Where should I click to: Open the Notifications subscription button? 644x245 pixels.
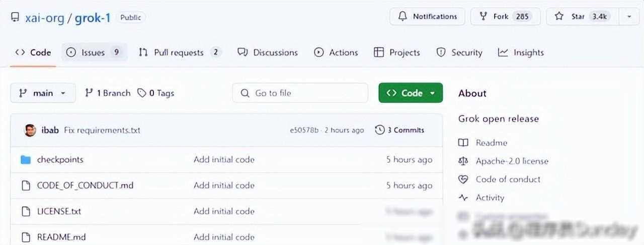pyautogui.click(x=428, y=17)
